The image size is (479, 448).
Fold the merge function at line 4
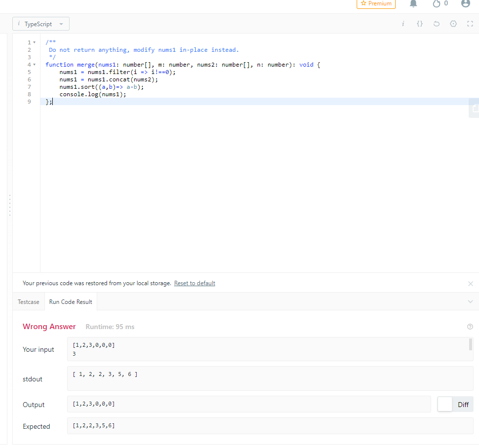tap(34, 65)
